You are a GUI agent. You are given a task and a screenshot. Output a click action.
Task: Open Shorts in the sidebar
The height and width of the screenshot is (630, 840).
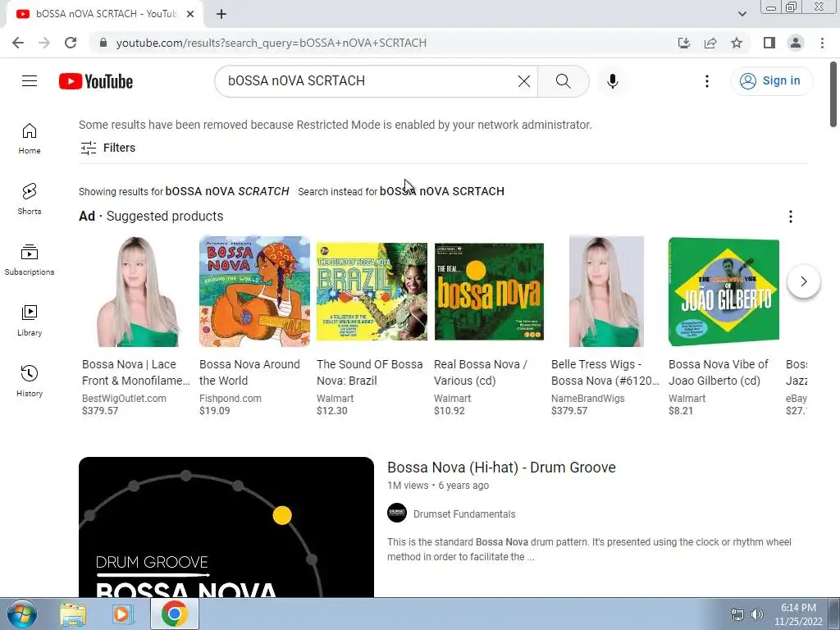30,199
